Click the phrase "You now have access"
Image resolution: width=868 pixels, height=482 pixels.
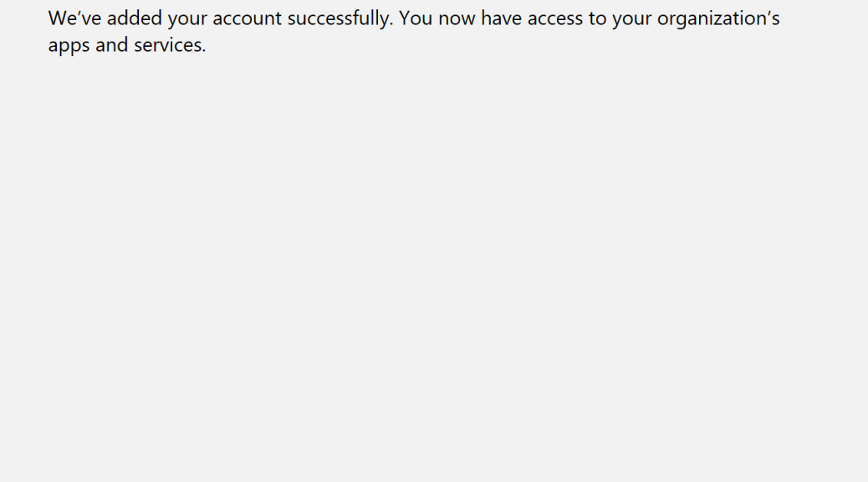point(491,18)
